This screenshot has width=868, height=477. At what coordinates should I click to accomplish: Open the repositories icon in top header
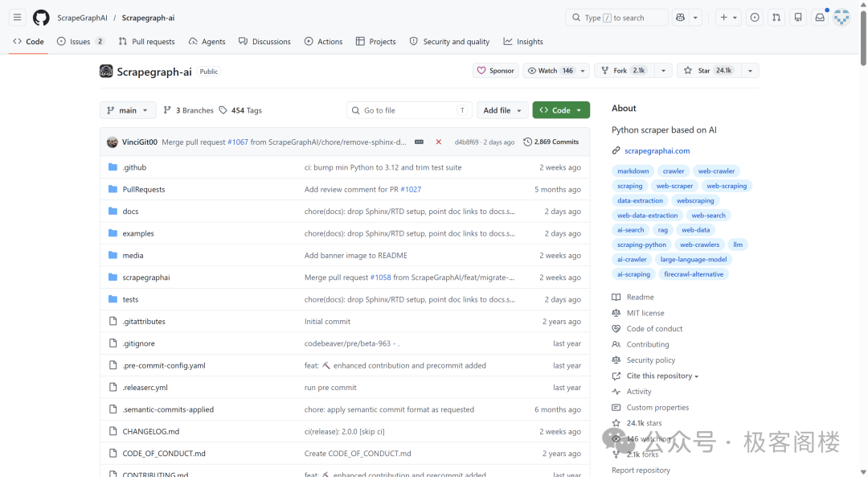click(x=798, y=18)
